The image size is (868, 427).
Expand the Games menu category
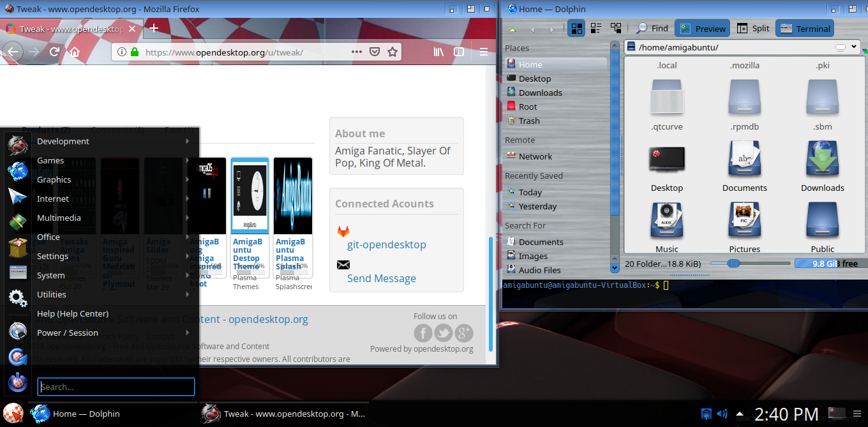click(x=115, y=160)
